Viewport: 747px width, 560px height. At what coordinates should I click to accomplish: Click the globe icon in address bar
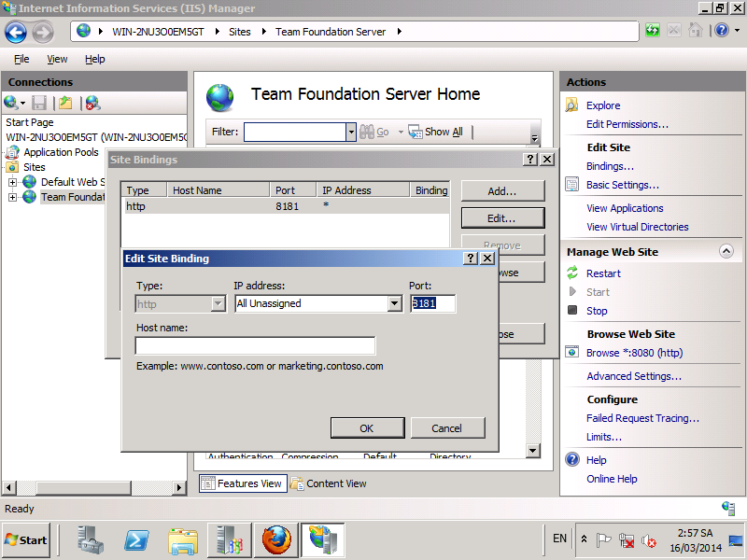point(83,31)
